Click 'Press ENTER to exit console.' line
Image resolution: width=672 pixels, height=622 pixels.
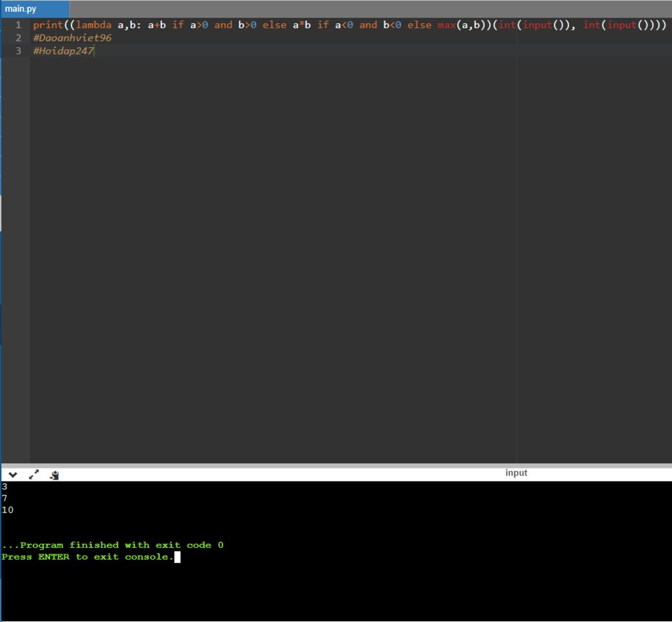coord(88,557)
